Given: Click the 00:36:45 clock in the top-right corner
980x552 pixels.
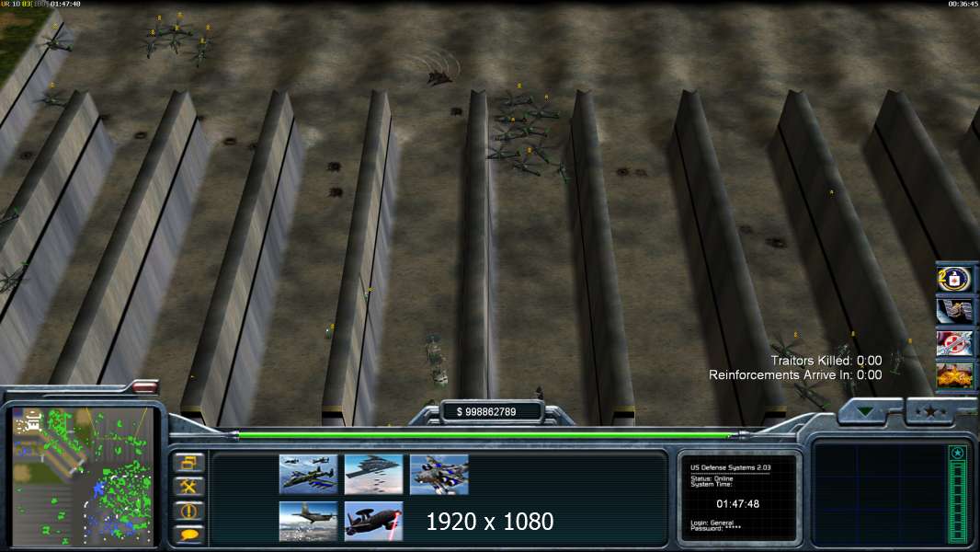Looking at the screenshot, I should tap(963, 4).
